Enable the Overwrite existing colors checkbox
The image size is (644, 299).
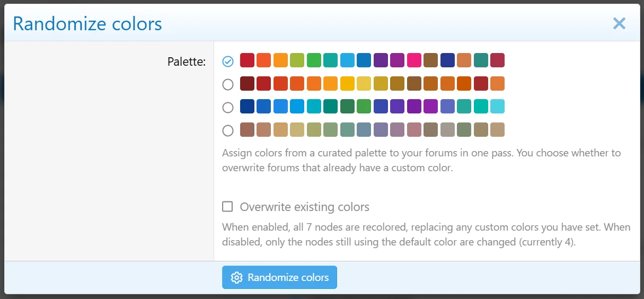[227, 206]
